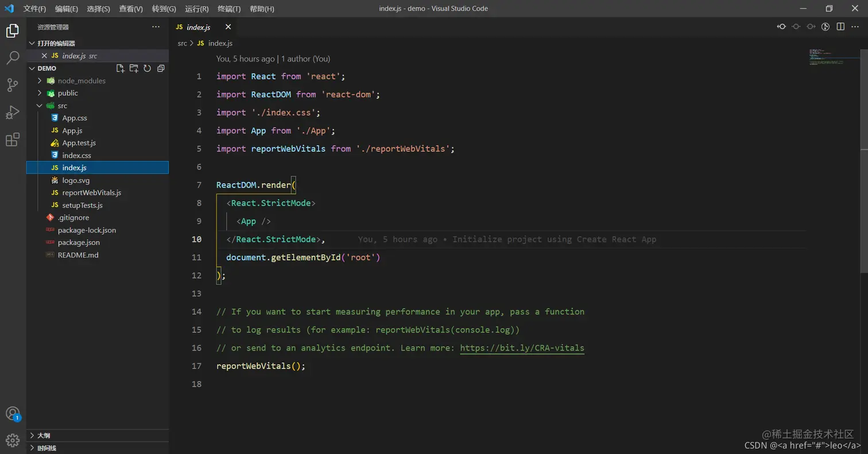Viewport: 868px width, 454px height.
Task: Close index.js in open editors list
Action: tap(44, 56)
